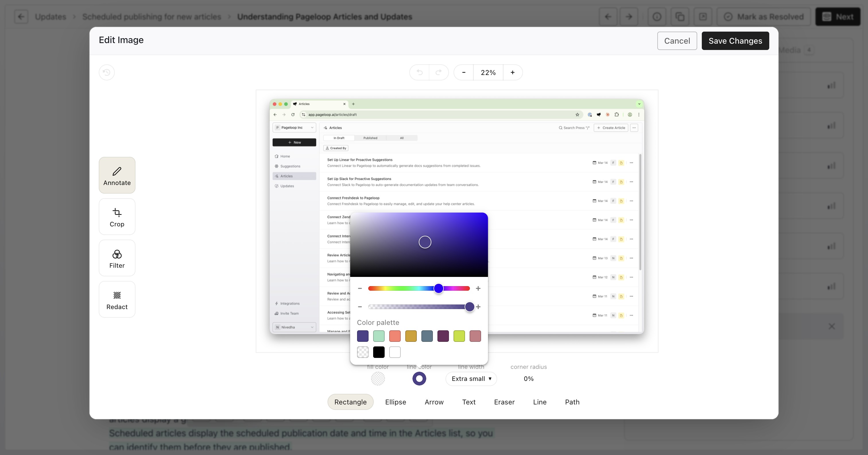Viewport: 868px width, 455px height.
Task: Open the line width Extra small dropdown
Action: 471,379
